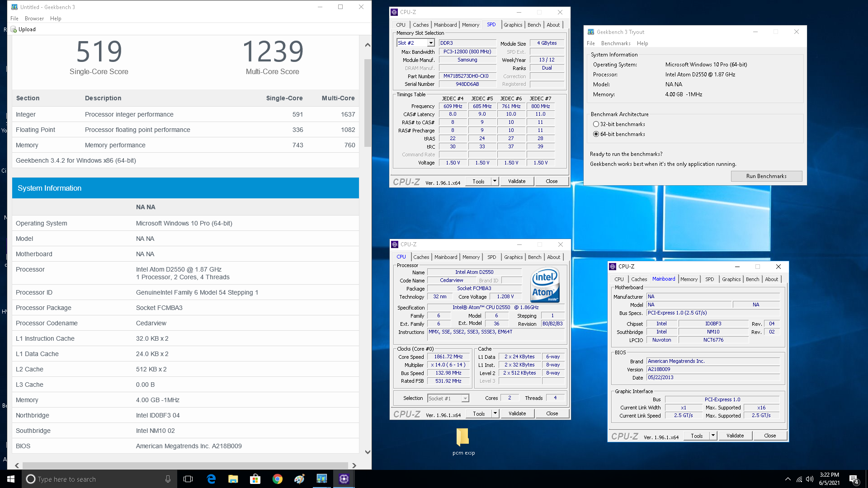Switch to Bench tab in SPD window

tap(534, 25)
